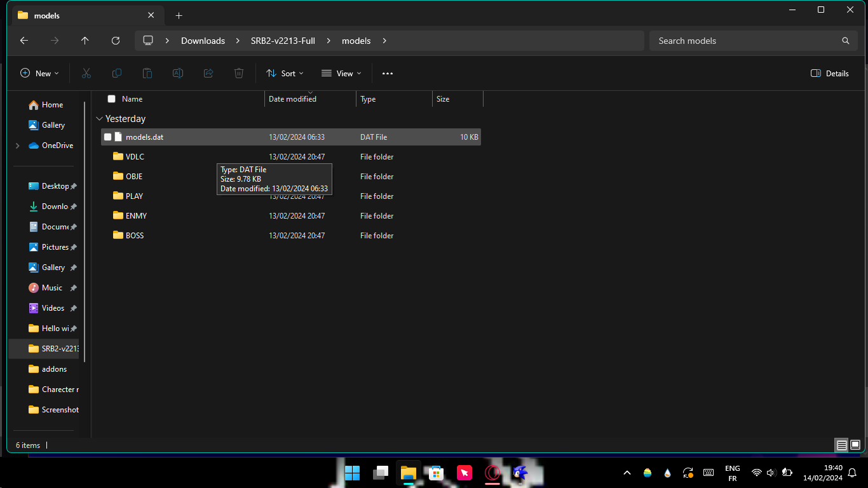Expand chevron after models in address bar
The width and height of the screenshot is (868, 488).
384,41
